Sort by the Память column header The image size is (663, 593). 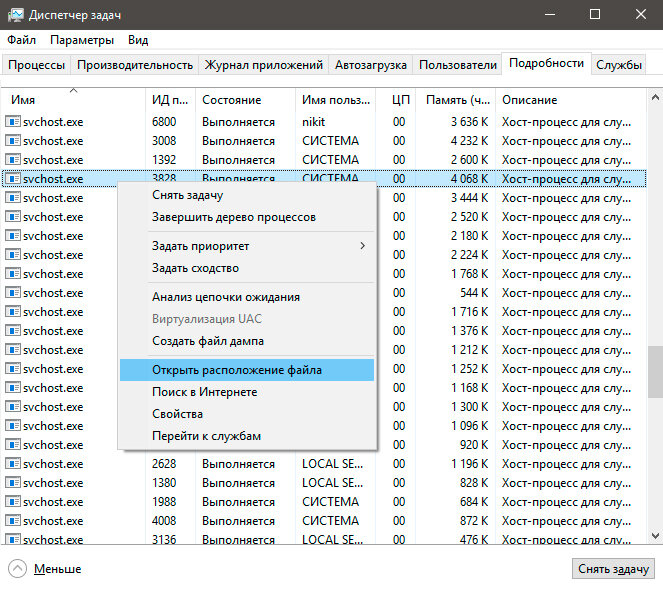click(x=458, y=100)
